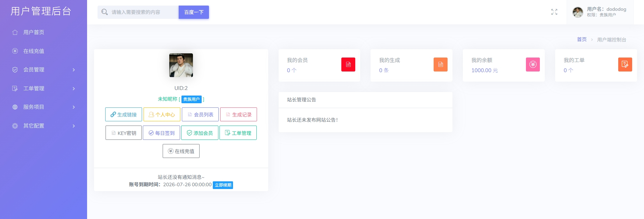Click the 用户名 dododog header text
Screen dimensions: 644x219
(x=606, y=9)
